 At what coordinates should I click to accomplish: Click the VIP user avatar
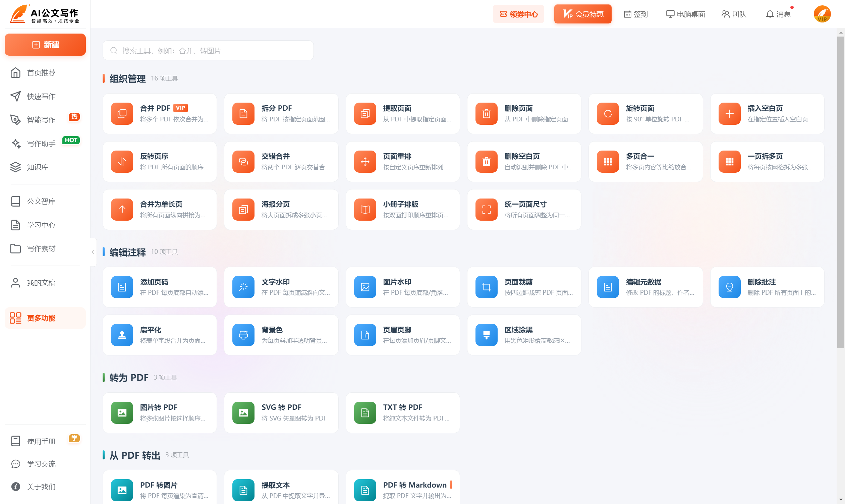(822, 14)
